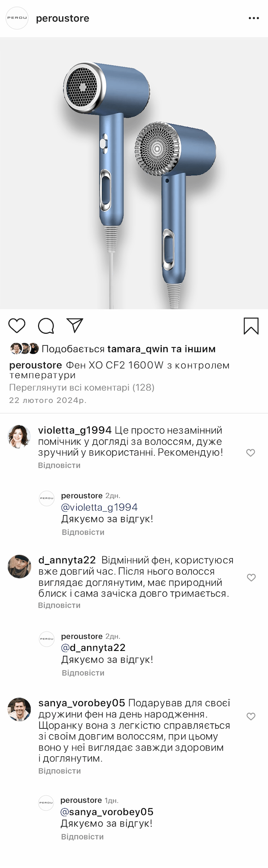
Task: Reply to violetta_g1994's comment
Action: click(x=59, y=465)
